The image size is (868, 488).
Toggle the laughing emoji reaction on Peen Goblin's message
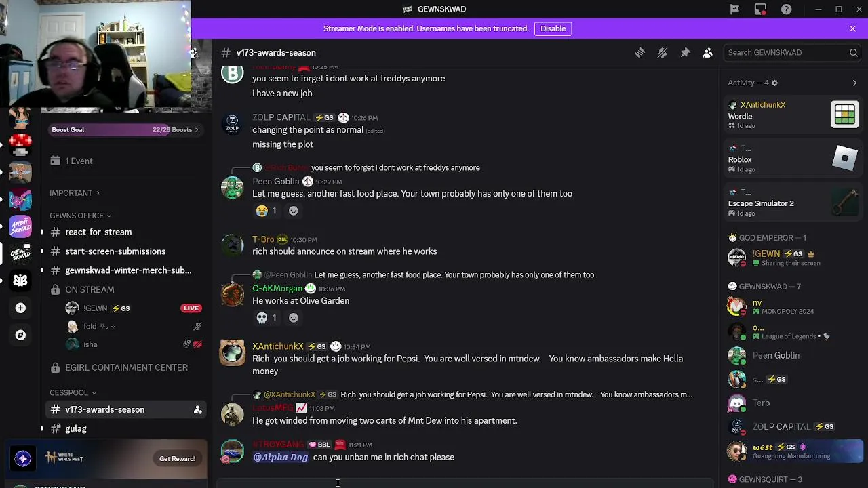[x=267, y=211]
